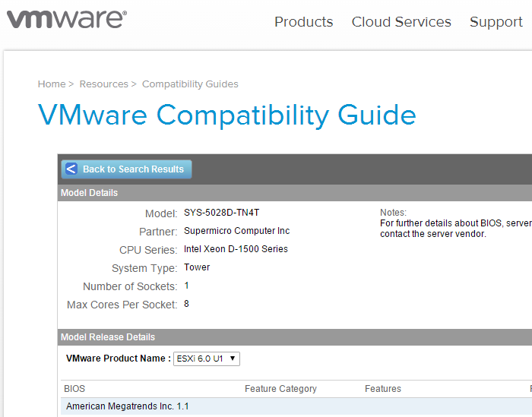The image size is (532, 417).
Task: Click the Feature Category column header
Action: (280, 389)
